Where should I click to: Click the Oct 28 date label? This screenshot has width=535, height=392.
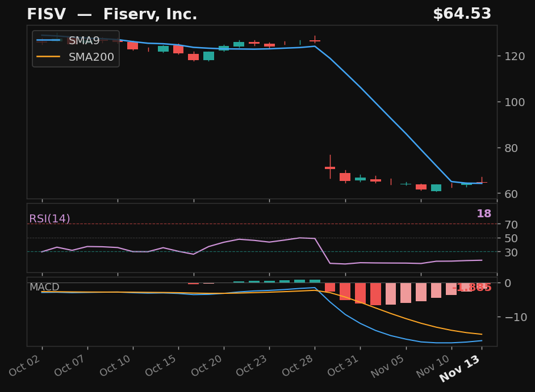pyautogui.click(x=298, y=365)
